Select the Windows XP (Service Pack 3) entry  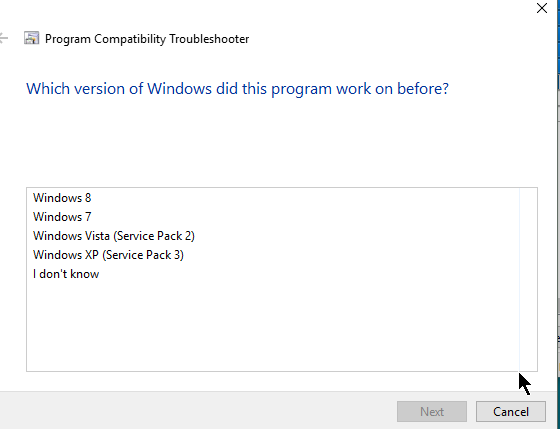coord(108,255)
